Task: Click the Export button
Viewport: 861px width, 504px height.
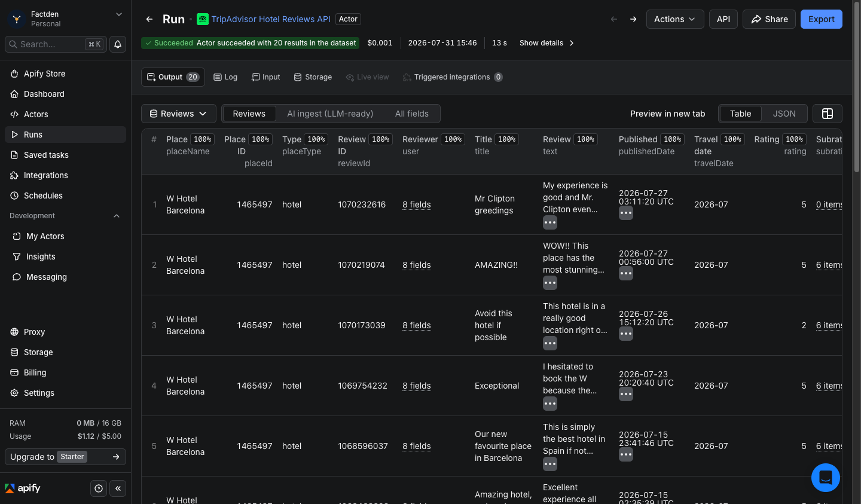Action: click(x=822, y=19)
